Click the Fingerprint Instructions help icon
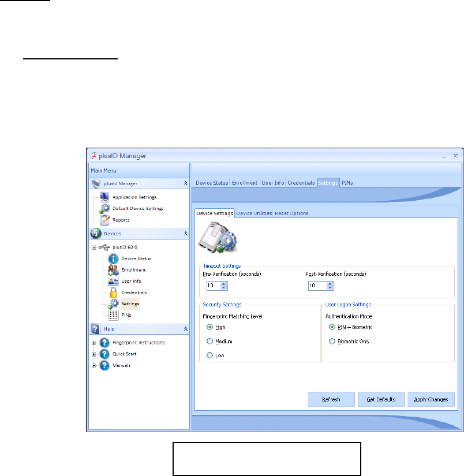464x476 pixels. pos(104,343)
